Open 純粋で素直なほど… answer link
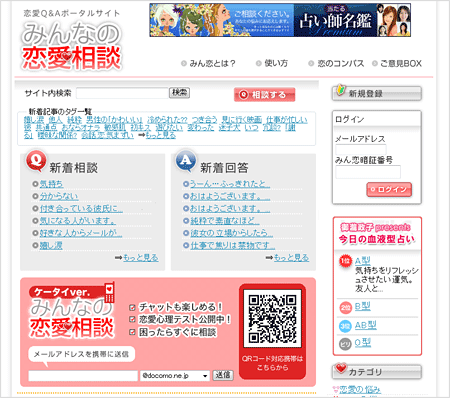This screenshot has width=450, height=398. tap(225, 221)
